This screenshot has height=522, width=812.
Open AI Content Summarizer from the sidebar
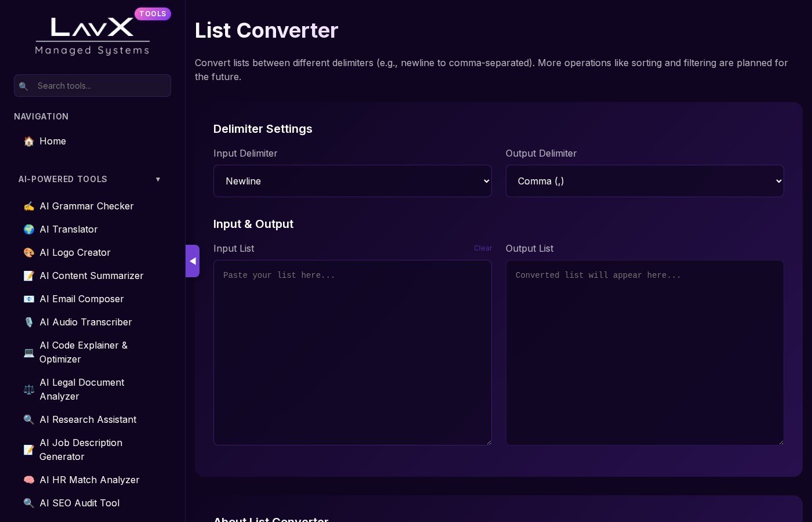point(91,275)
